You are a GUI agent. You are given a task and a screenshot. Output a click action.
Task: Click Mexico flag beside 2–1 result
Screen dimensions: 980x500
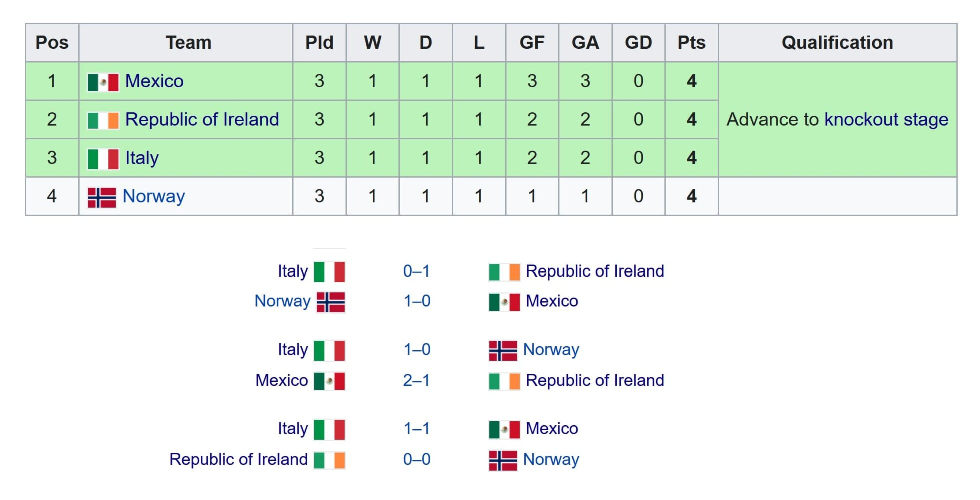329,381
